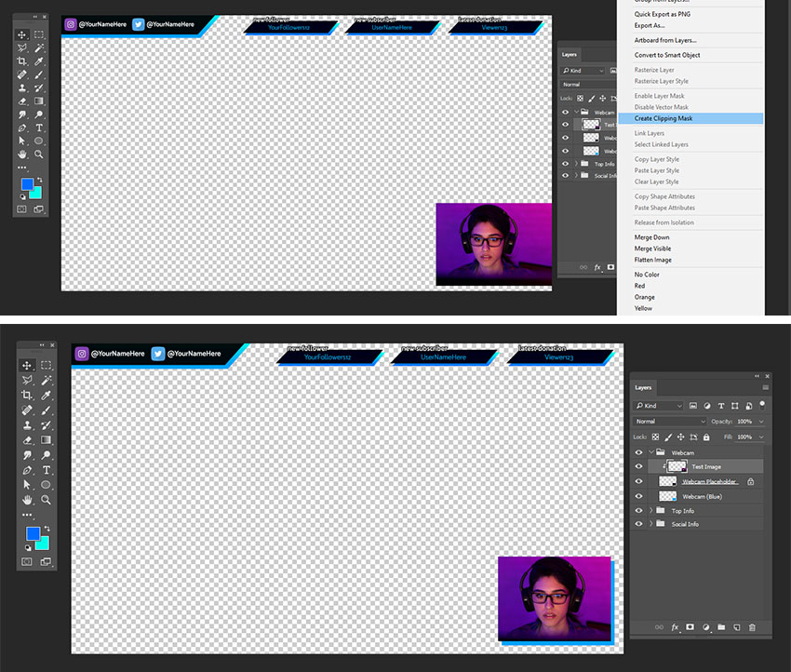Expand the Top Info group in top screenshot Layers panel
791x672 pixels.
(576, 164)
